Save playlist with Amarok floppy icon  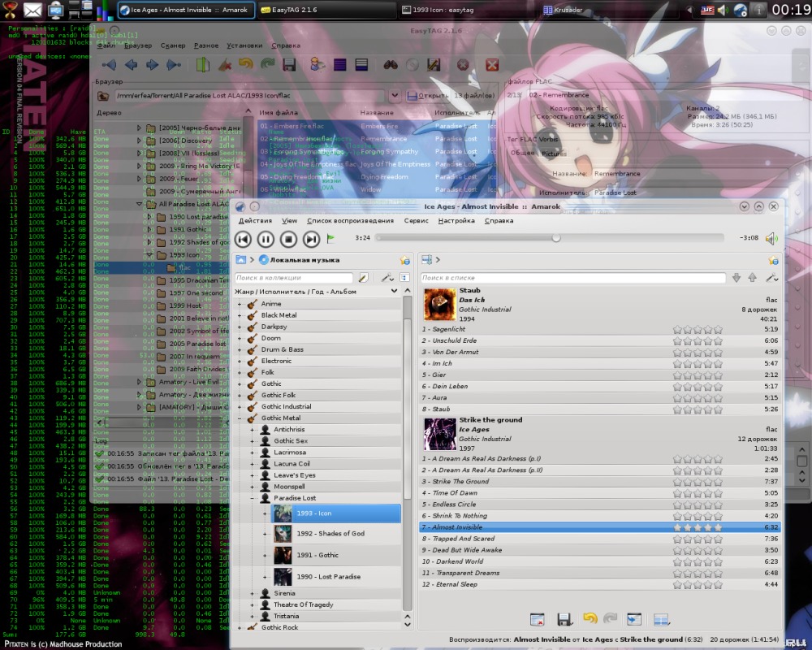click(x=564, y=619)
